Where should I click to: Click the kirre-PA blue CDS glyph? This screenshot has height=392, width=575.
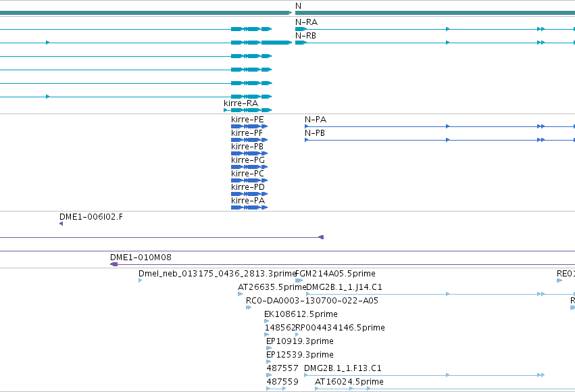pos(249,207)
